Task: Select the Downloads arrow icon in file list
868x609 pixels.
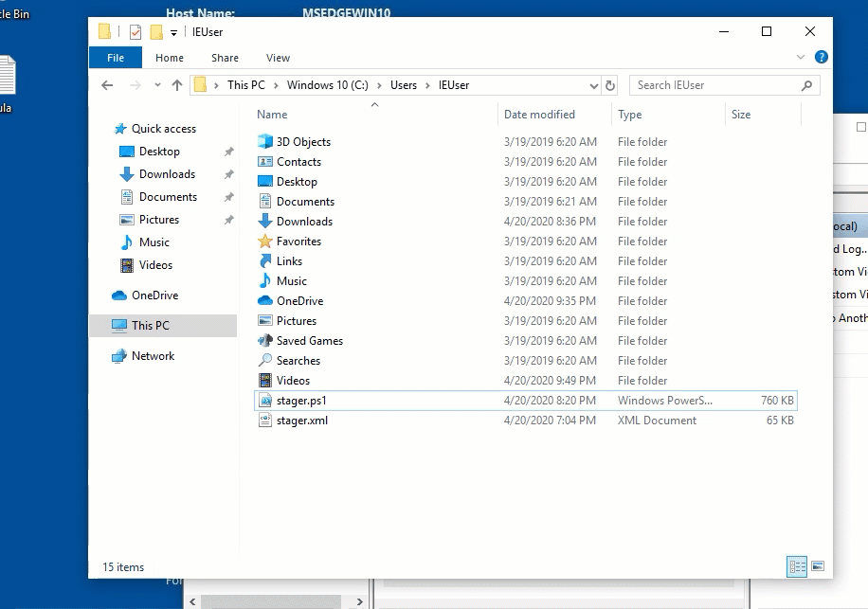Action: point(265,222)
